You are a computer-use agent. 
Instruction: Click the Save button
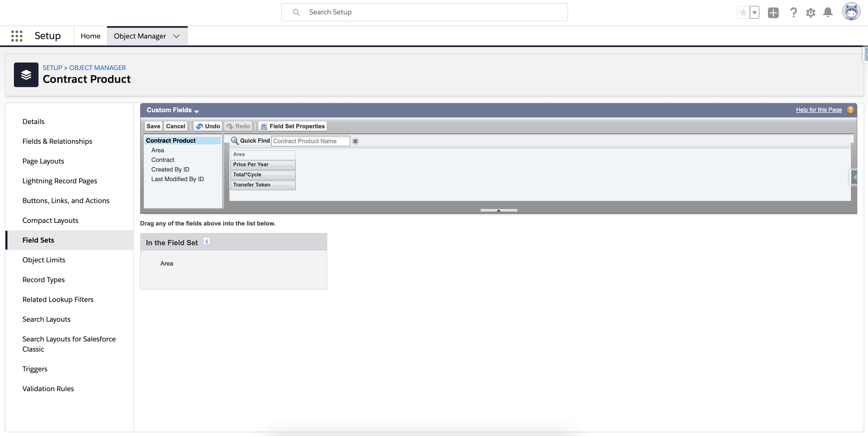click(x=153, y=126)
